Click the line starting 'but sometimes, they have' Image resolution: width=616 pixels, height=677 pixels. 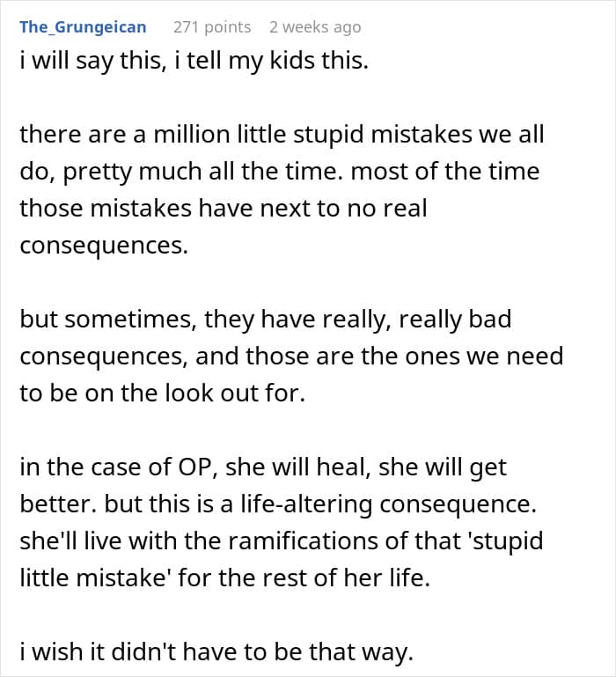pos(266,320)
